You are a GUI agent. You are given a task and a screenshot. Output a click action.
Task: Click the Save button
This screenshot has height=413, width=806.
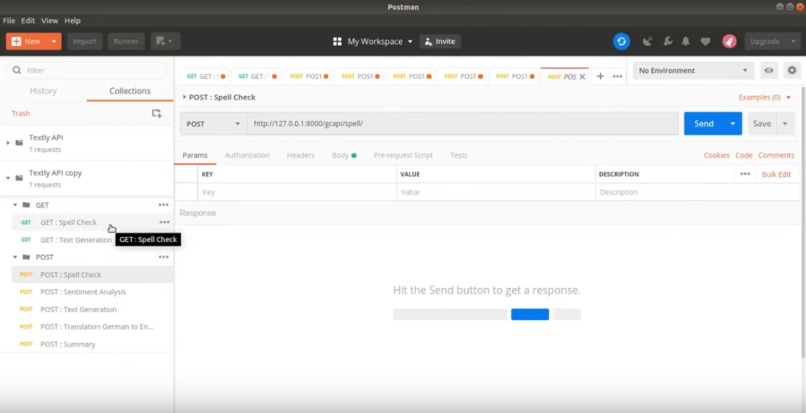762,124
